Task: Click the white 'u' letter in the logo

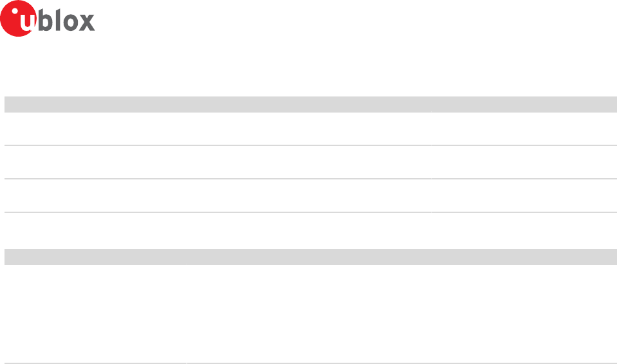Action: click(x=28, y=23)
